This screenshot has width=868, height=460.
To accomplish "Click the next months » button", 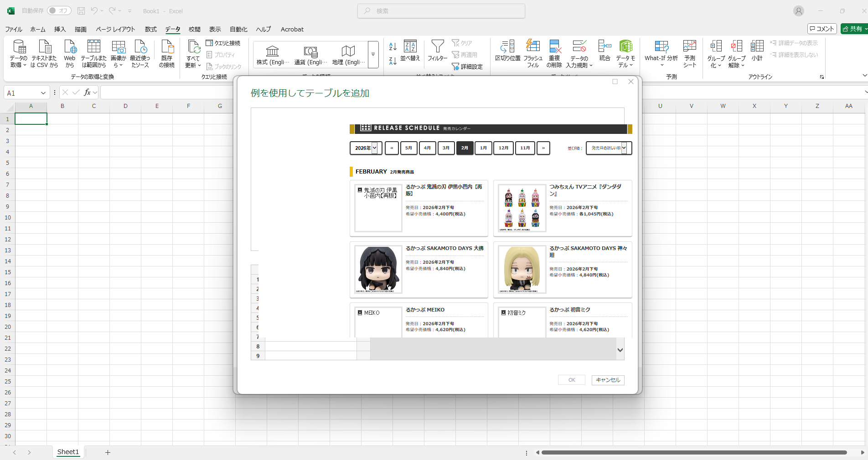I will (x=543, y=148).
